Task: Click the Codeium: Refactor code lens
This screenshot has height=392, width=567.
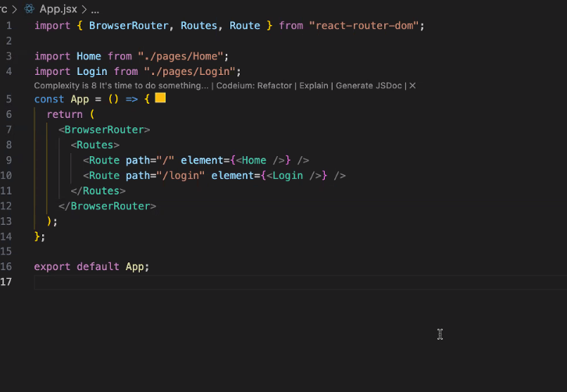Action: (x=254, y=86)
